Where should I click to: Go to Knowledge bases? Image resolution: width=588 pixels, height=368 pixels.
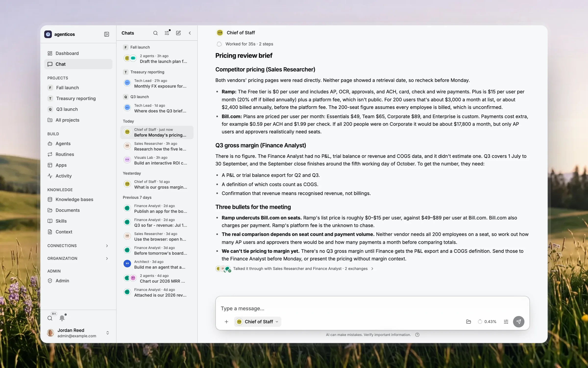point(78,199)
